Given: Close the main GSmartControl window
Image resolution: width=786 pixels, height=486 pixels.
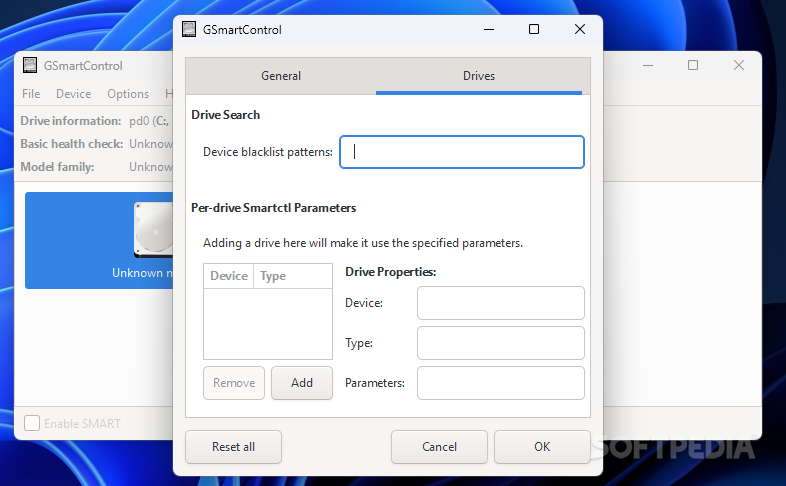Looking at the screenshot, I should point(738,65).
